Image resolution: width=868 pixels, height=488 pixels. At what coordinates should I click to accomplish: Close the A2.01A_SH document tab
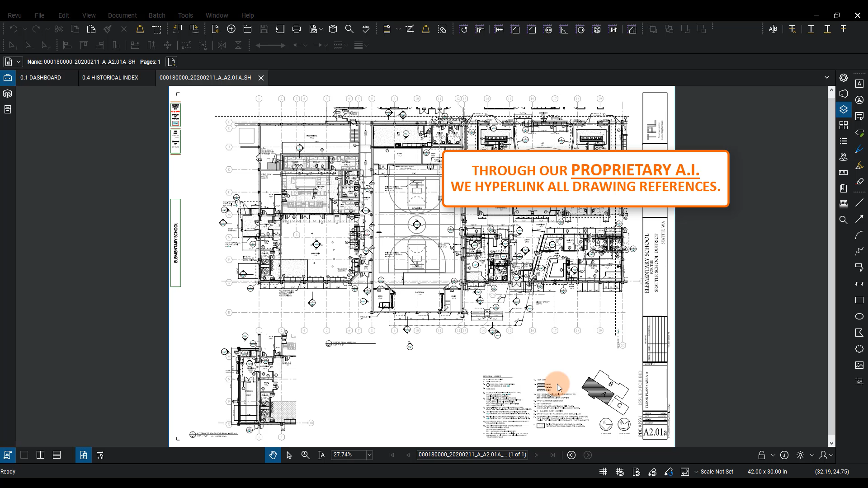(x=261, y=78)
